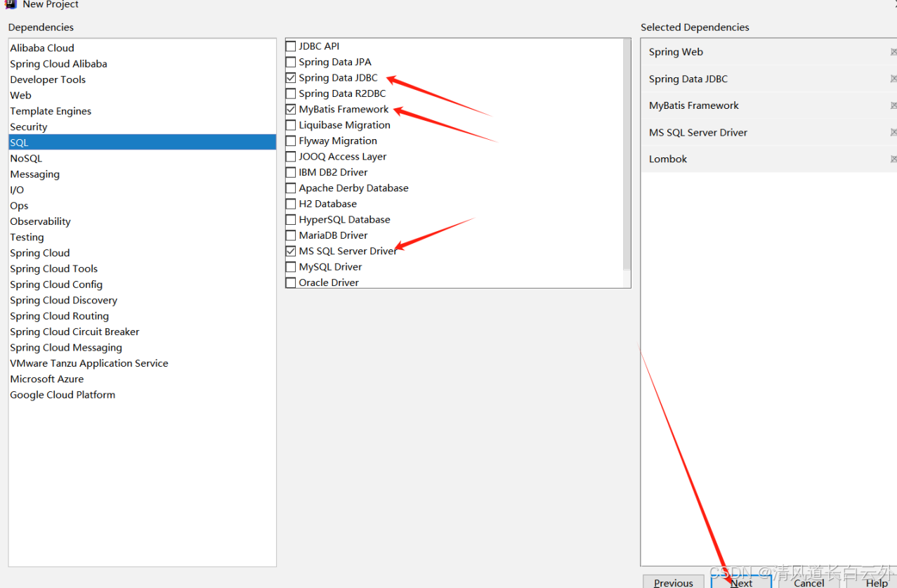
Task: Select the Microsoft Azure category
Action: tap(143, 379)
